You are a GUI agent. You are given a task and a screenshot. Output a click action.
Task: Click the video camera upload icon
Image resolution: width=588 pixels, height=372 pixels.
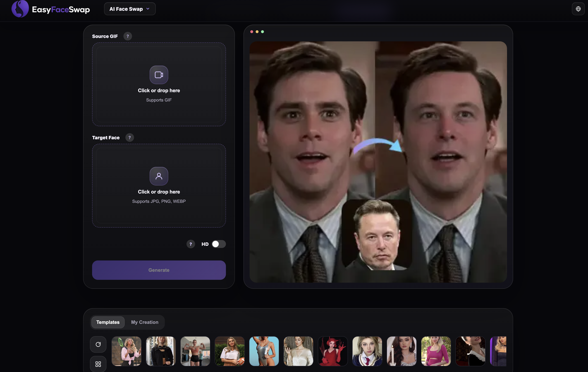click(159, 75)
